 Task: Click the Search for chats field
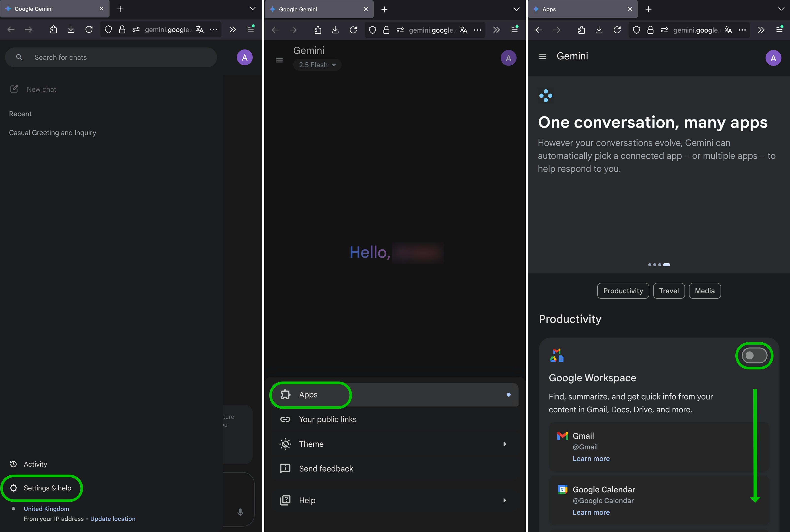pos(111,57)
